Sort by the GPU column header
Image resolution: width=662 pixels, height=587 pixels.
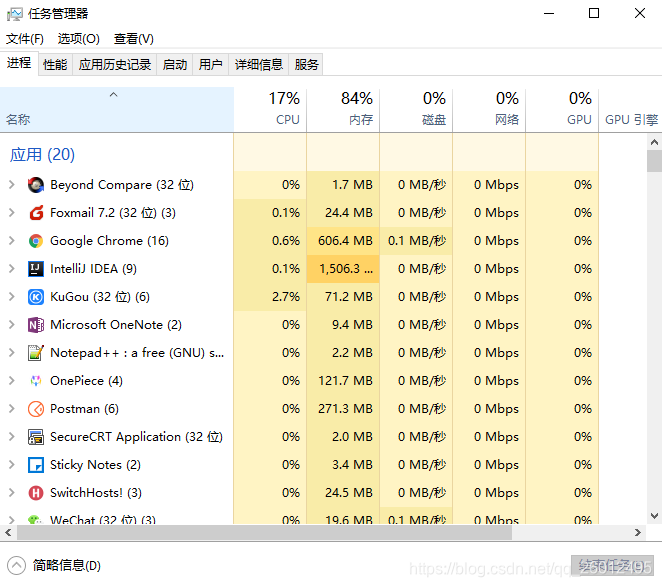click(562, 109)
